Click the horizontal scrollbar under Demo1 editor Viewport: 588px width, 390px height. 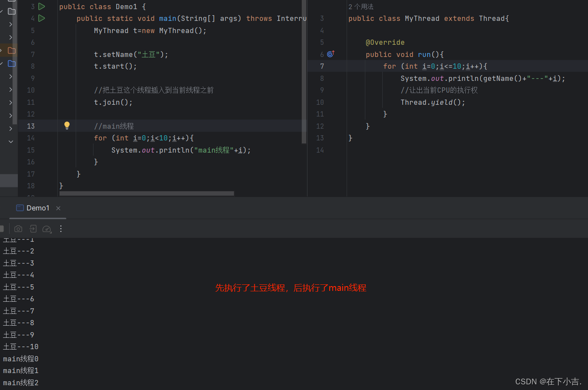[147, 193]
